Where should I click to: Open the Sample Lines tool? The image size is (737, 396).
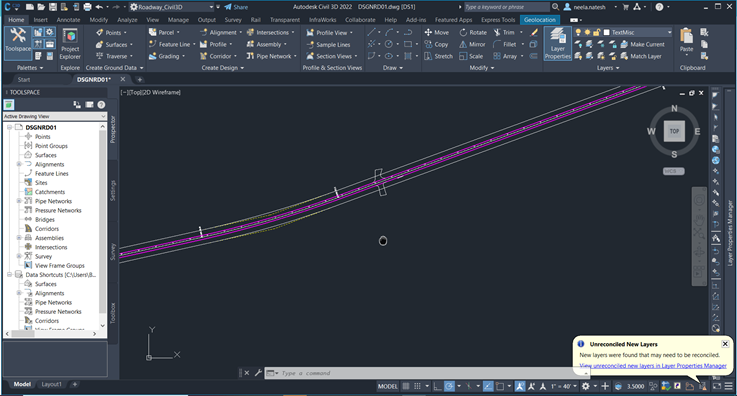click(328, 45)
